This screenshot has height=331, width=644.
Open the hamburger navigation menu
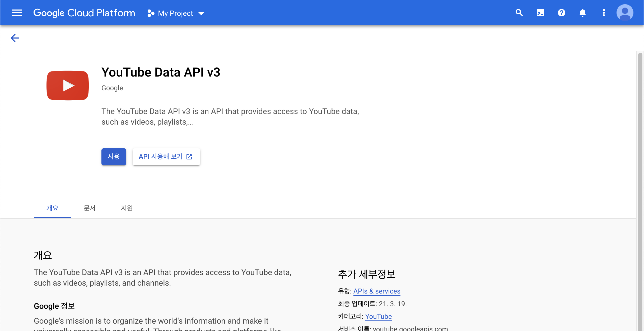tap(17, 13)
